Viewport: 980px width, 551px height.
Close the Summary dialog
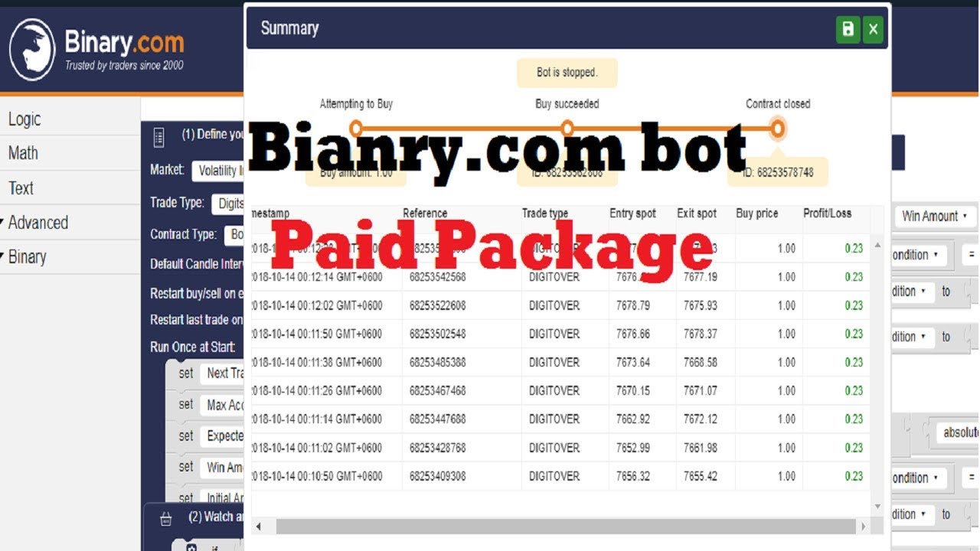click(873, 29)
